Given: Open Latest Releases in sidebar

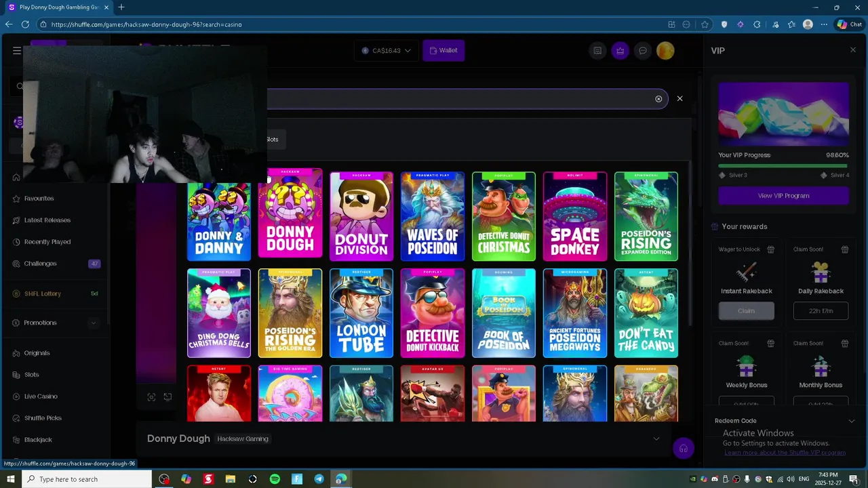Looking at the screenshot, I should (47, 220).
